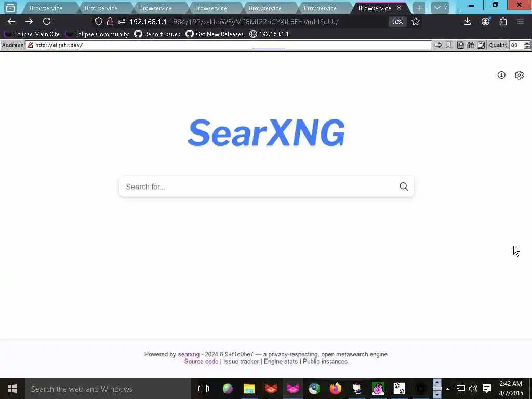Change the 90% zoom level indicator
The width and height of the screenshot is (532, 399).
397,22
